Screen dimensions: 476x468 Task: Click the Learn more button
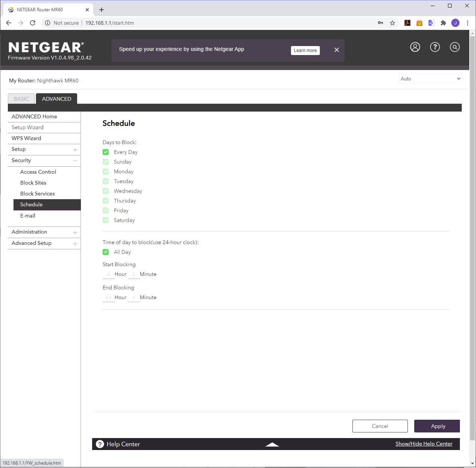point(305,51)
